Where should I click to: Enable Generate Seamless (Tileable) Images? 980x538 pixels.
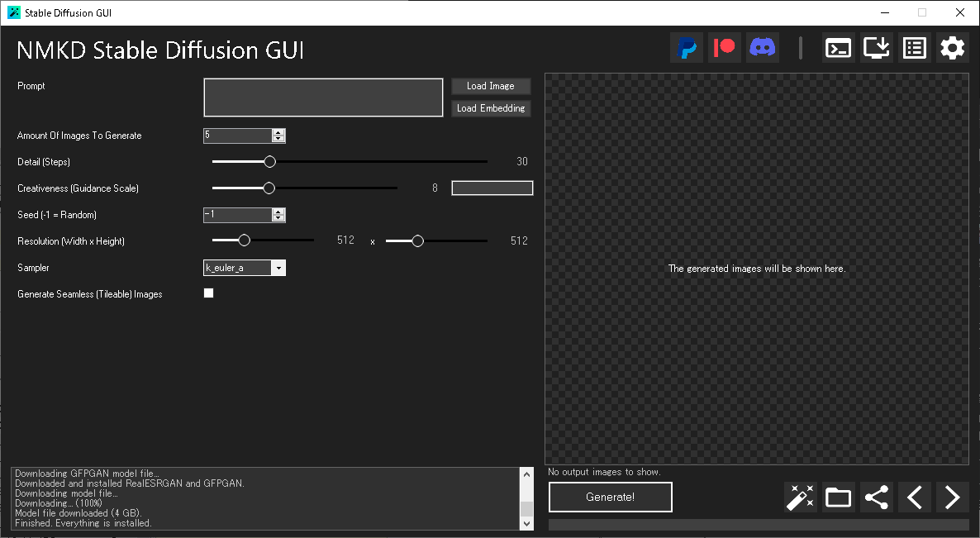(x=208, y=293)
